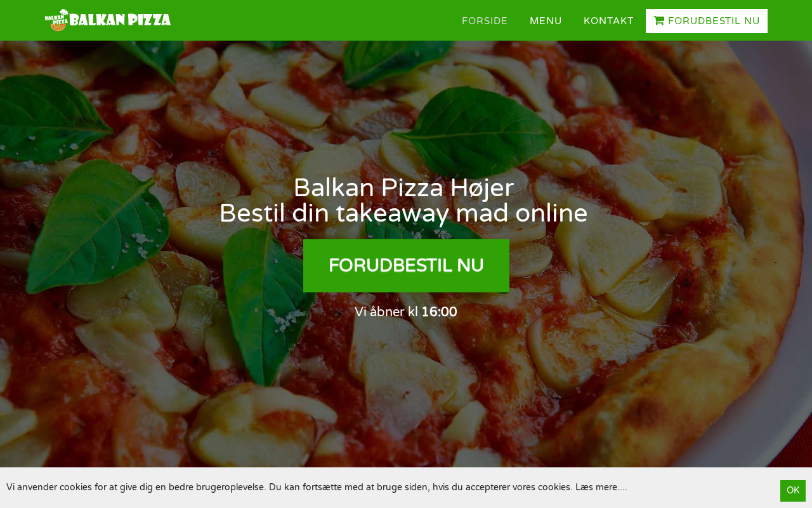This screenshot has height=508, width=812.
Task: Click the pizza chef logo icon
Action: 56,20
